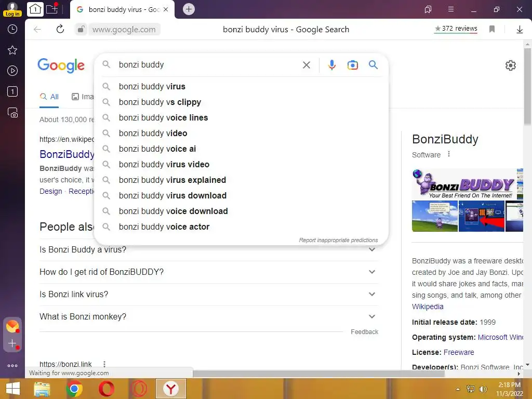Expand "Is Bonzi Buddy a virus?" question
The height and width of the screenshot is (399, 532).
[x=209, y=250]
